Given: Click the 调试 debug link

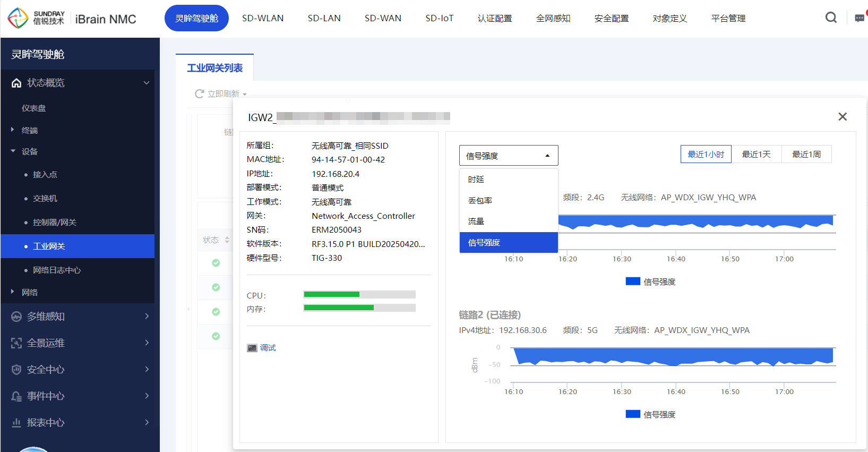Looking at the screenshot, I should 268,348.
